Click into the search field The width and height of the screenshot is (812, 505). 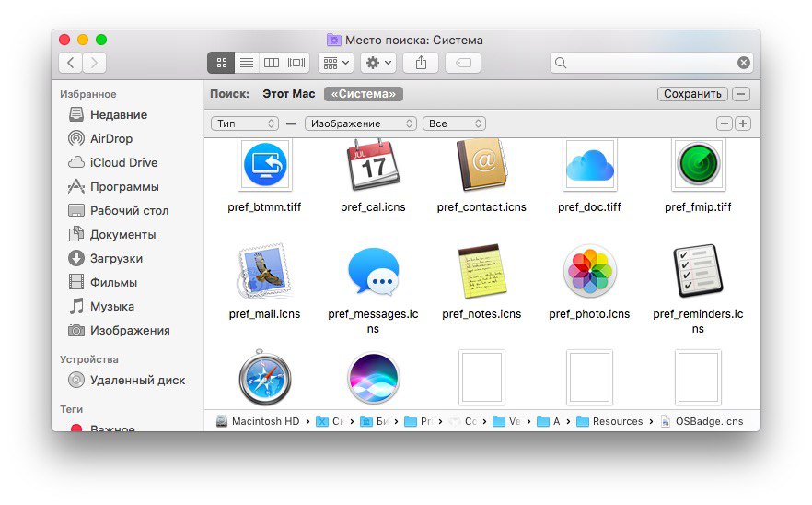tap(650, 63)
